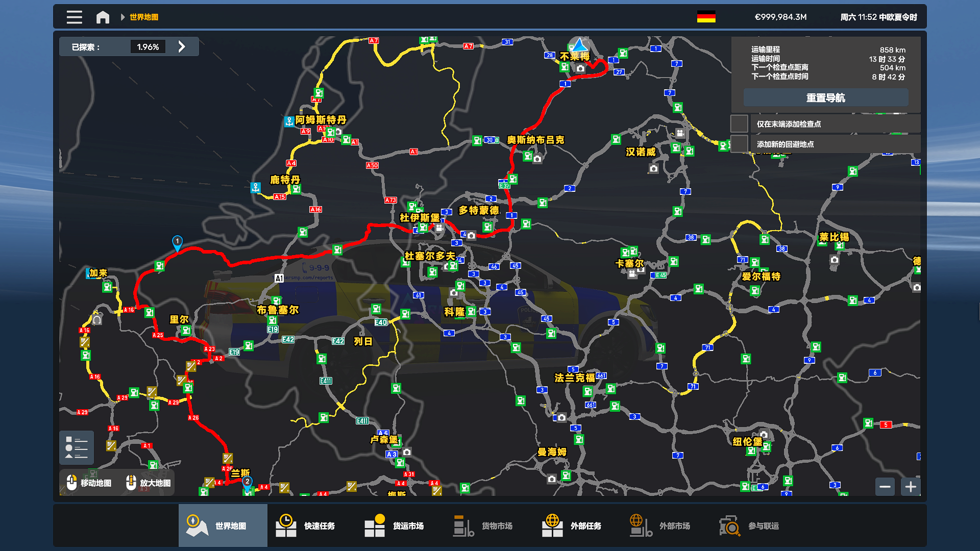Click the 阿姆斯特丹 port anchor icon

tap(289, 121)
